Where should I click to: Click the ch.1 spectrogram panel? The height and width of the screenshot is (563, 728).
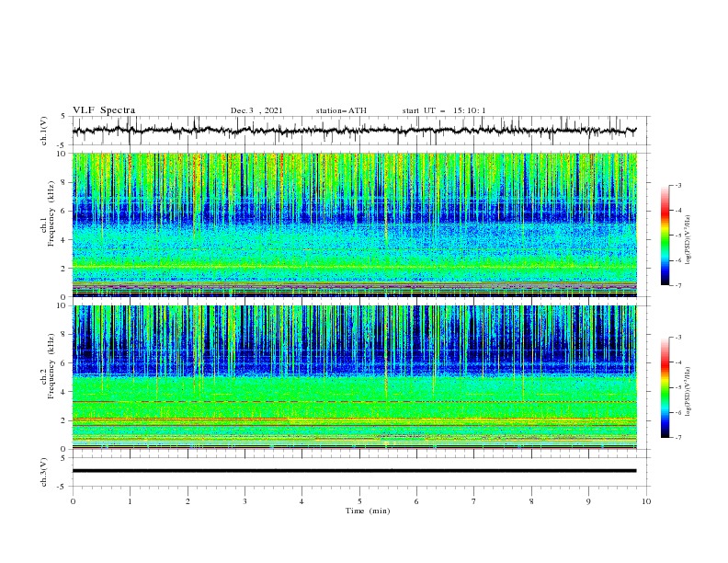tap(354, 224)
